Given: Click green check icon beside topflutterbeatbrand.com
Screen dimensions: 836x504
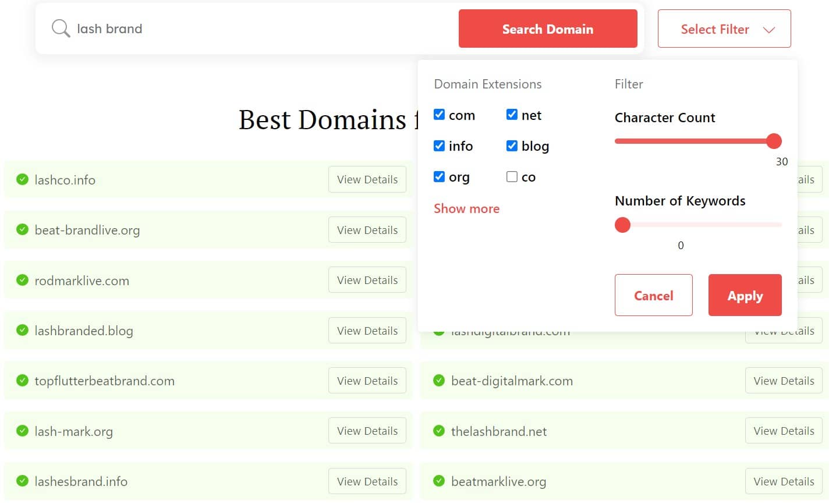Looking at the screenshot, I should (22, 381).
